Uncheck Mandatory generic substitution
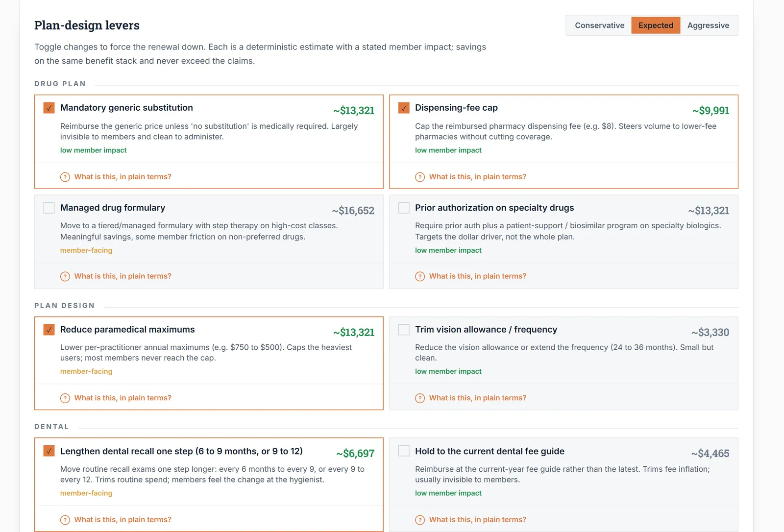784x532 pixels. coord(49,108)
